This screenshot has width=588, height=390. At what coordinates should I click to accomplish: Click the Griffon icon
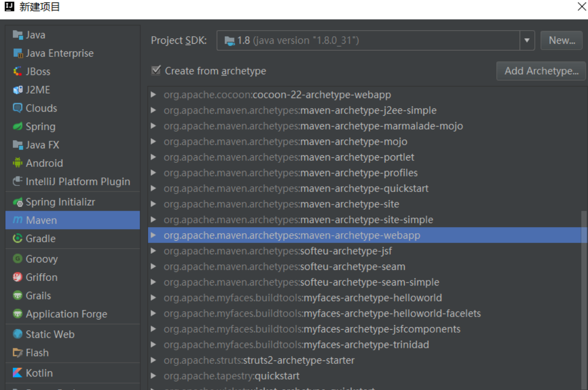click(x=18, y=277)
